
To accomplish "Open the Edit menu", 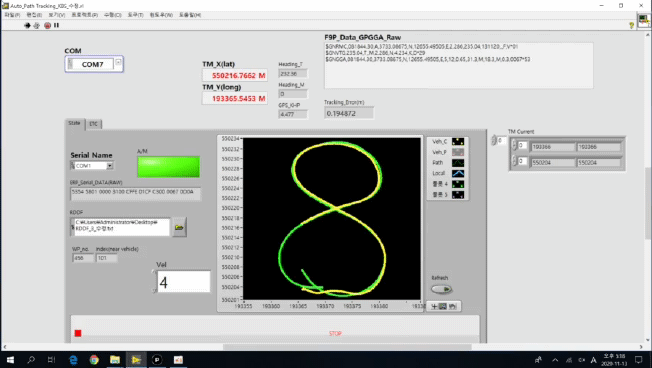I will [x=34, y=15].
